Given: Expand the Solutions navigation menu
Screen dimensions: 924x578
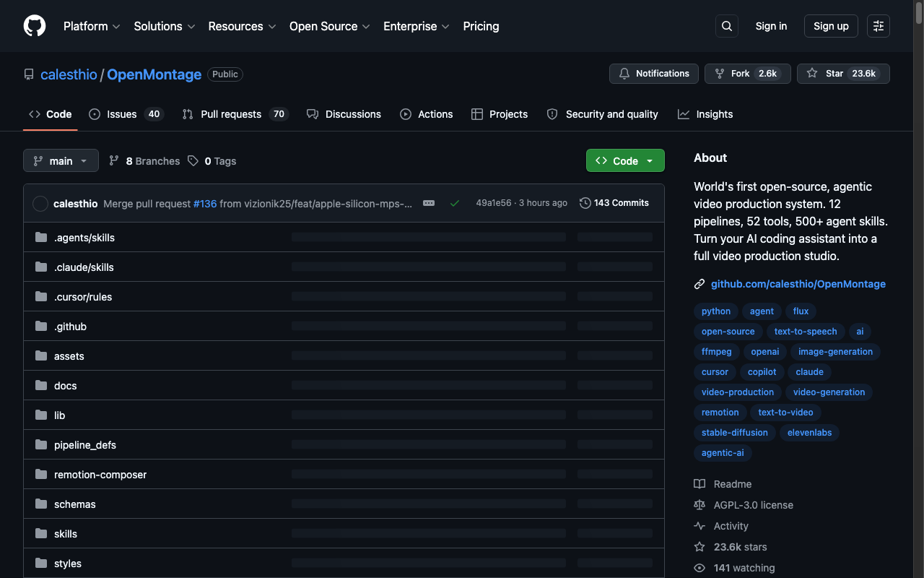Looking at the screenshot, I should point(165,26).
